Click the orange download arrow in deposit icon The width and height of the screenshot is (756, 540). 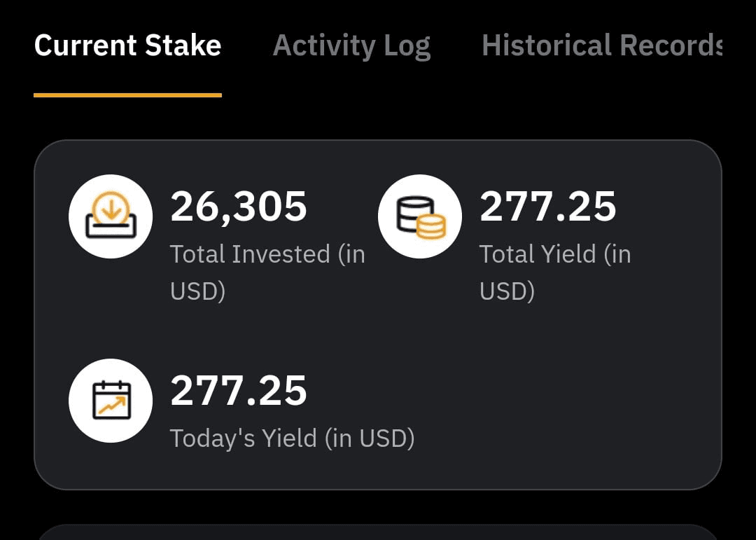click(x=111, y=208)
